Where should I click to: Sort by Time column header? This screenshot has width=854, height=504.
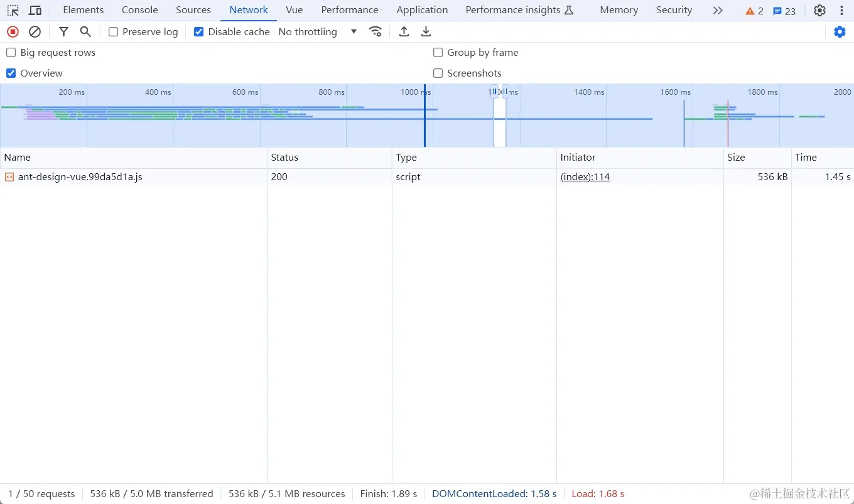[x=823, y=158]
